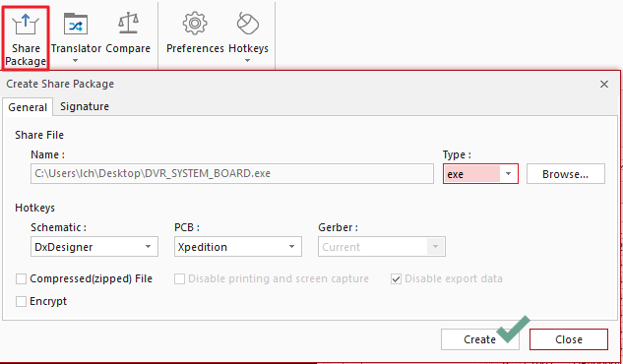Open the PCB Xpedition dropdown

pyautogui.click(x=238, y=247)
